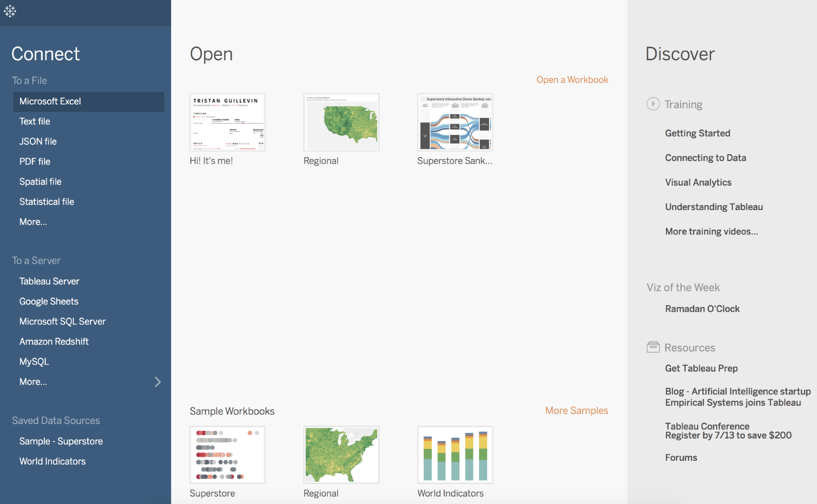The width and height of the screenshot is (817, 504).
Task: Connect to Tableau Server
Action: (x=49, y=281)
